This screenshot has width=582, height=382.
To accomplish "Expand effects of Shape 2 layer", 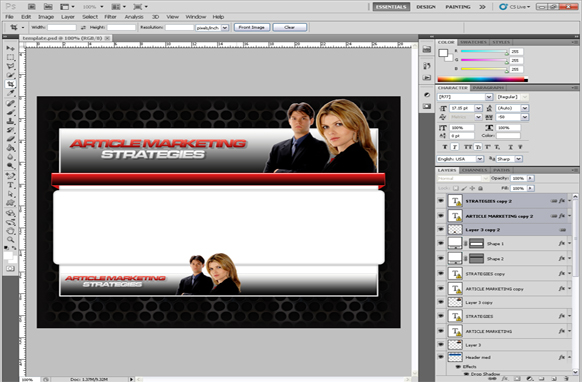I will (x=569, y=258).
